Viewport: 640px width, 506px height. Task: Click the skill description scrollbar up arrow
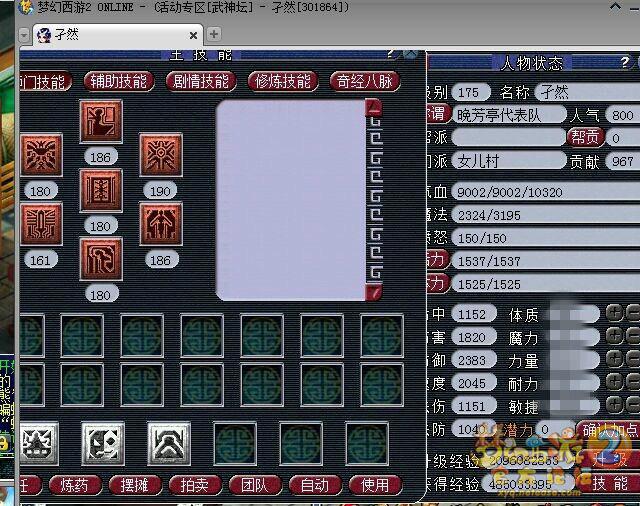coord(373,108)
